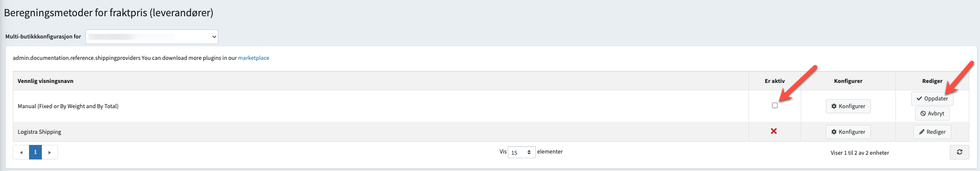The width and height of the screenshot is (980, 171).
Task: Click the Rediger column header
Action: tap(932, 81)
